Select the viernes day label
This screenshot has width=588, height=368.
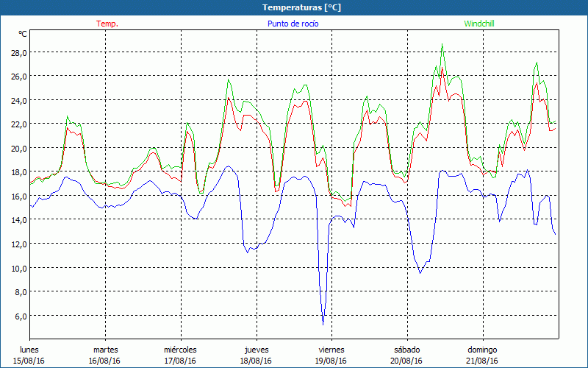point(331,350)
